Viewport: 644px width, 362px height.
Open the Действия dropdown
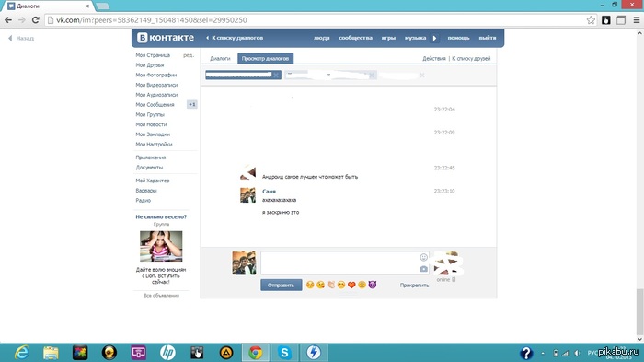point(433,58)
